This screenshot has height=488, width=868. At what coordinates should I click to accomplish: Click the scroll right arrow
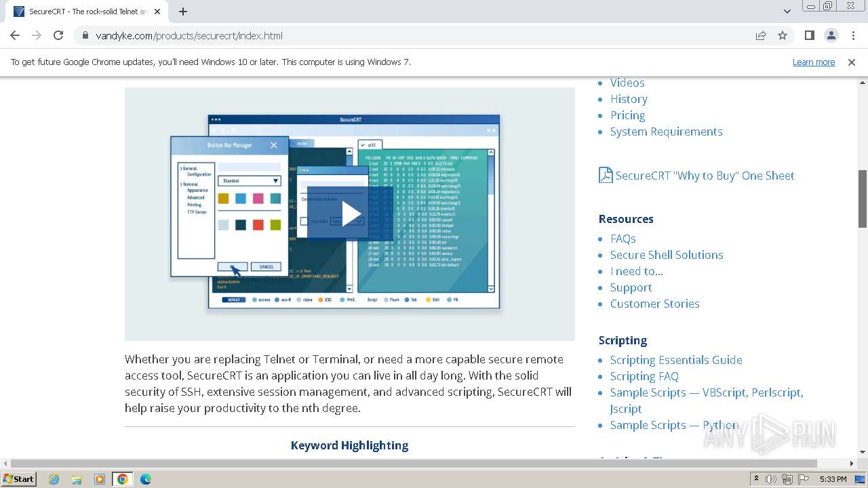point(852,464)
